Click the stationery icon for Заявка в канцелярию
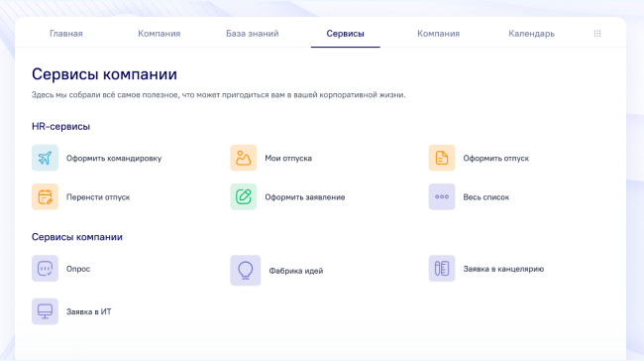 click(442, 269)
